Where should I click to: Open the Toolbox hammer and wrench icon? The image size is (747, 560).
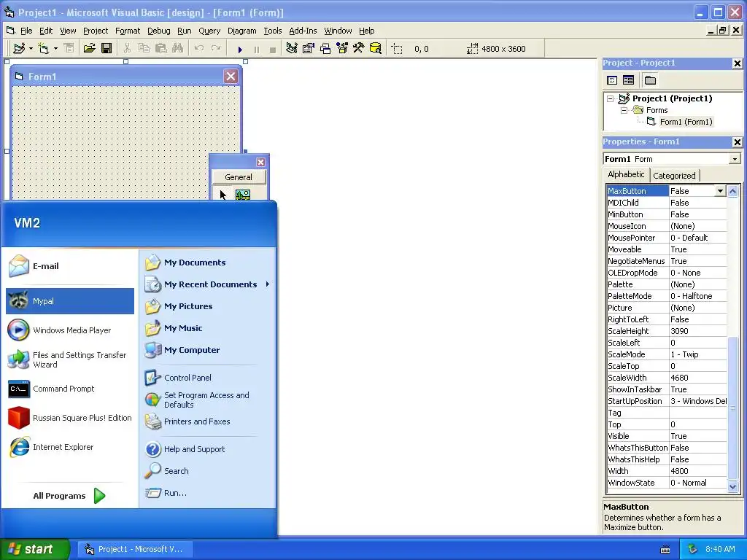(x=359, y=49)
